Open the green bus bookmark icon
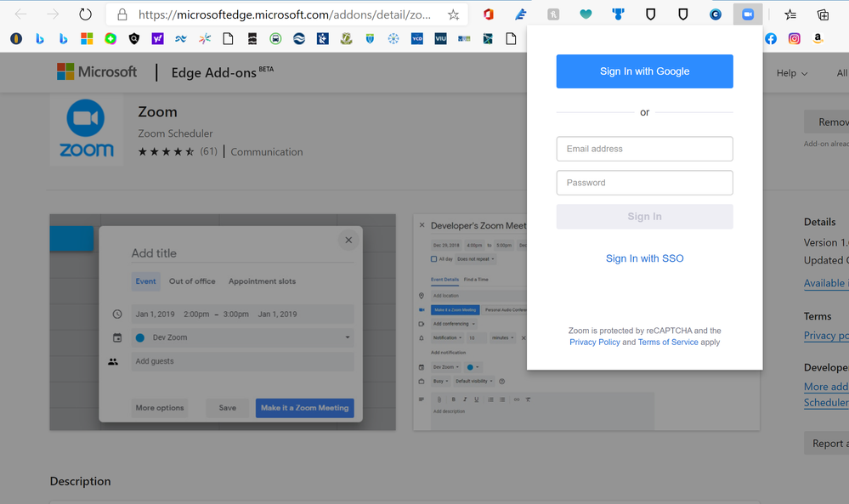This screenshot has width=849, height=504. point(275,38)
